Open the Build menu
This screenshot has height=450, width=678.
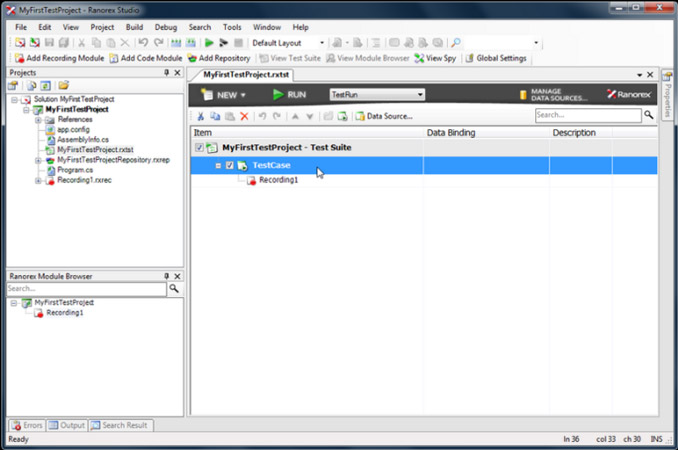click(x=134, y=27)
